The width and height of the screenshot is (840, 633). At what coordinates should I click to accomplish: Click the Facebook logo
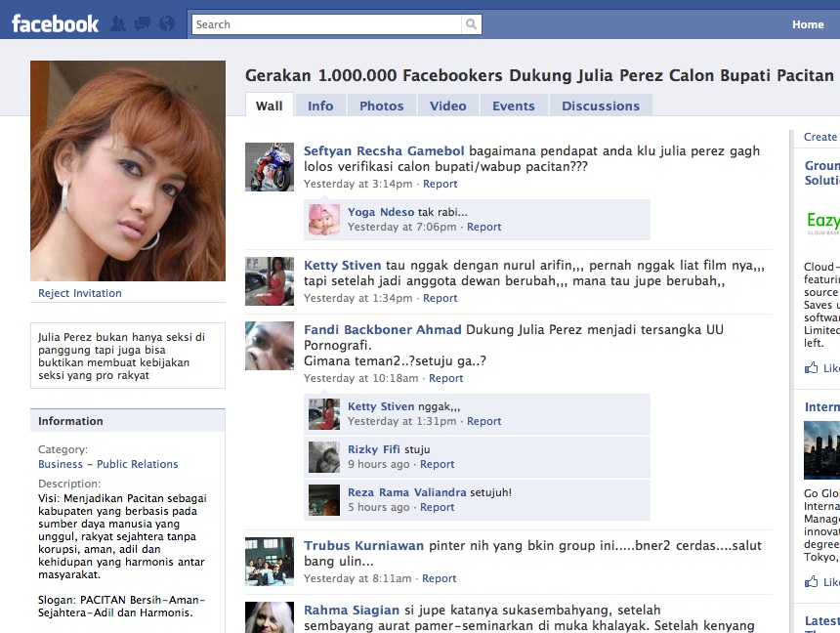coord(55,23)
